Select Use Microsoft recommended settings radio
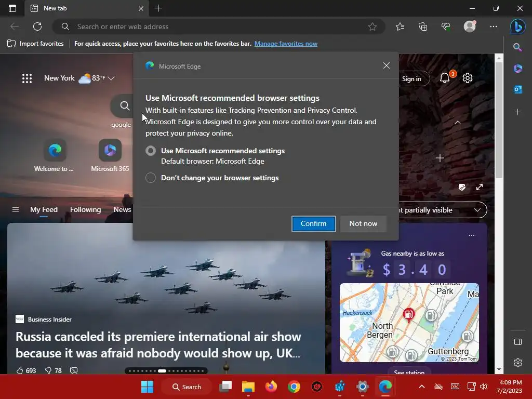The width and height of the screenshot is (532, 399). pyautogui.click(x=151, y=151)
